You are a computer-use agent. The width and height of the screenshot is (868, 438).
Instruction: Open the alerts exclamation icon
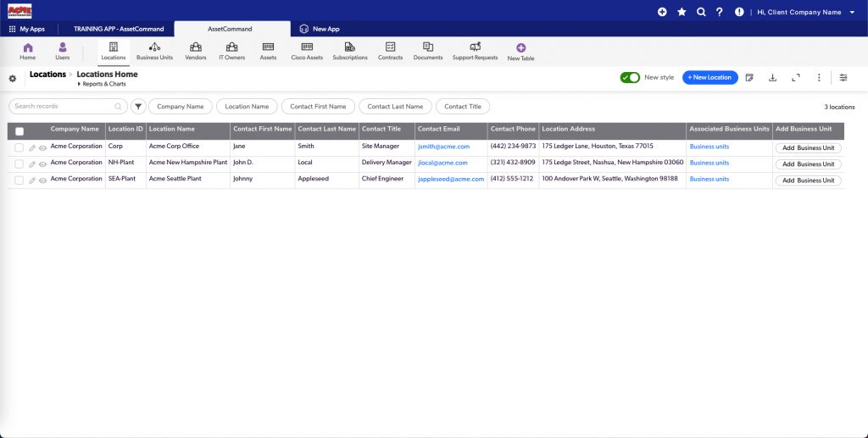click(x=739, y=12)
